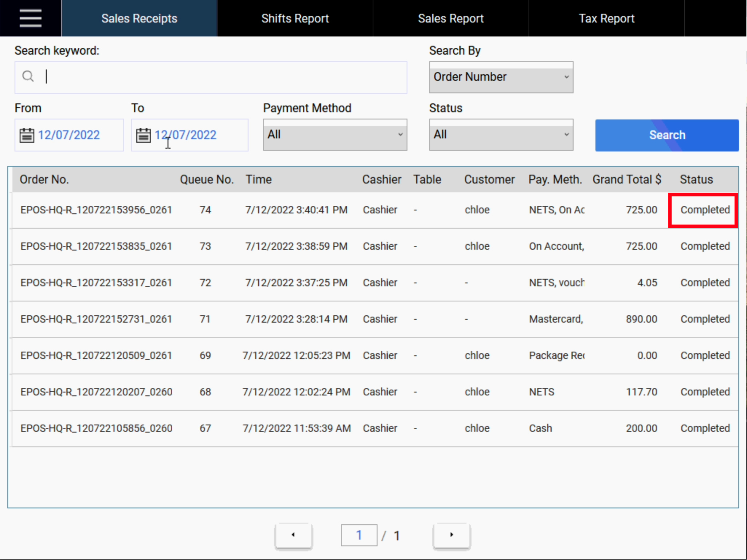The image size is (747, 560).
Task: Click customer chloe in queue 68 row
Action: tap(477, 392)
